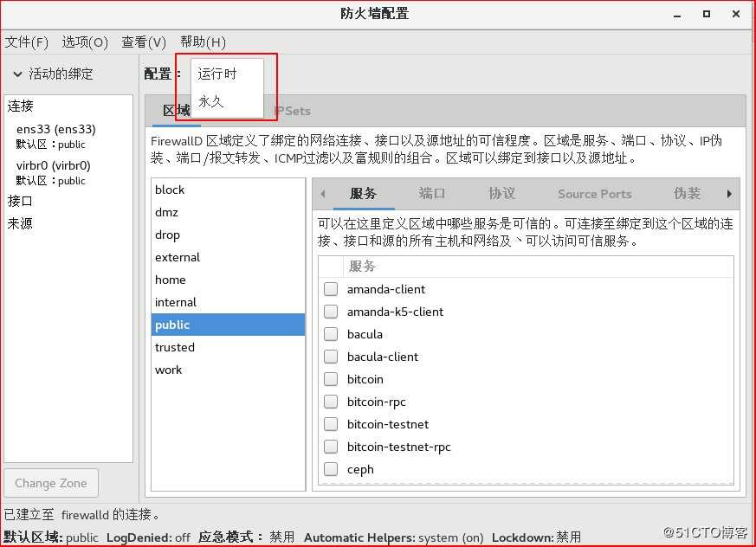Screen dimensions: 756x547
Task: Choose 永久 in the configuration dropdown
Action: tap(227, 101)
